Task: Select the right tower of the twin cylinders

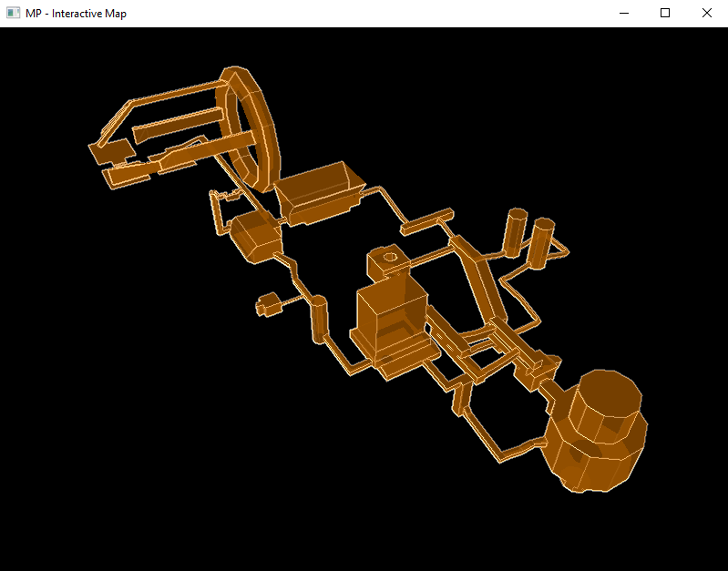Action: [541, 244]
